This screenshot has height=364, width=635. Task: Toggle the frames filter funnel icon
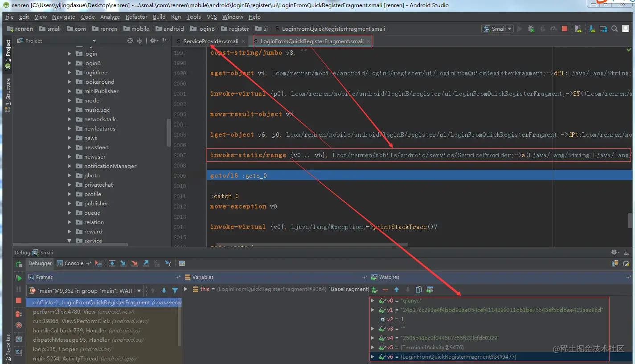tap(175, 290)
